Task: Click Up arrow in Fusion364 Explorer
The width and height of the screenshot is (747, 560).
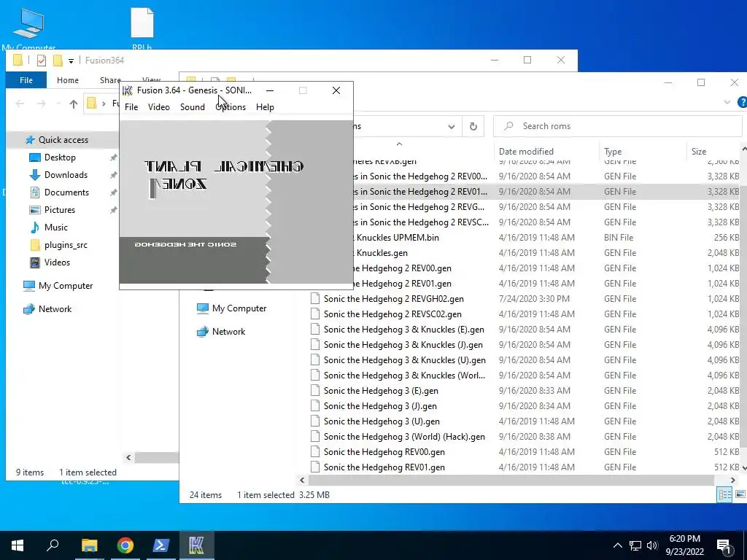Action: coord(74,104)
